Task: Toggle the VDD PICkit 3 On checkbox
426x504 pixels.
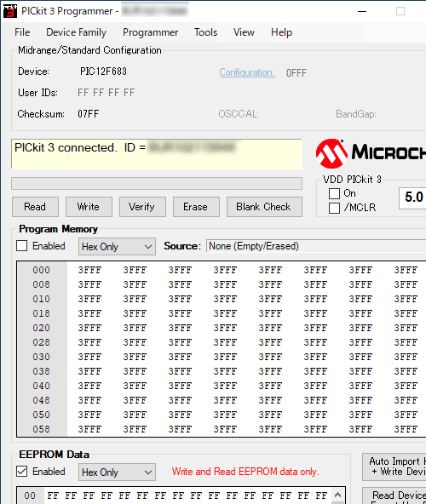Action: click(x=334, y=193)
